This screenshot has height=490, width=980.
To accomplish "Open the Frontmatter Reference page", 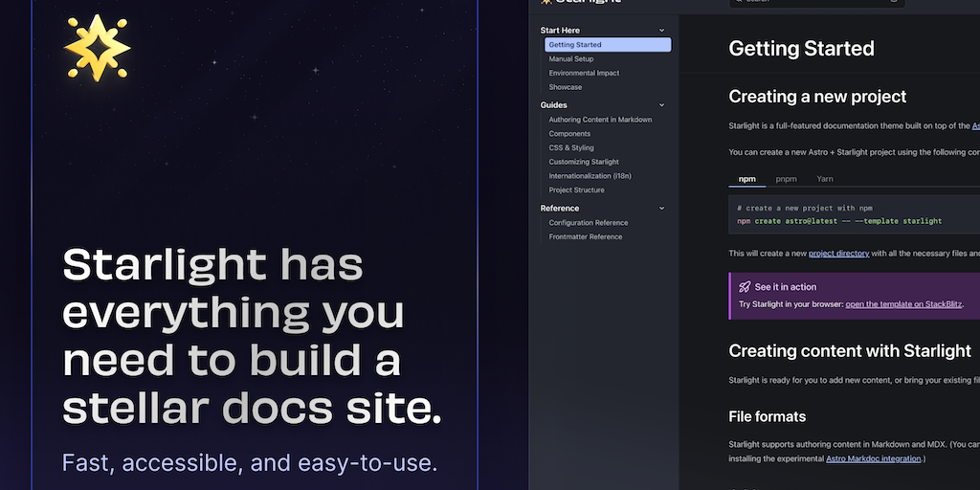I will coord(585,237).
